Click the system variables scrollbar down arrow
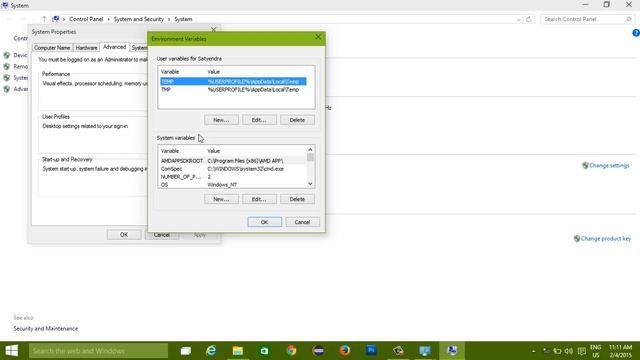 310,184
